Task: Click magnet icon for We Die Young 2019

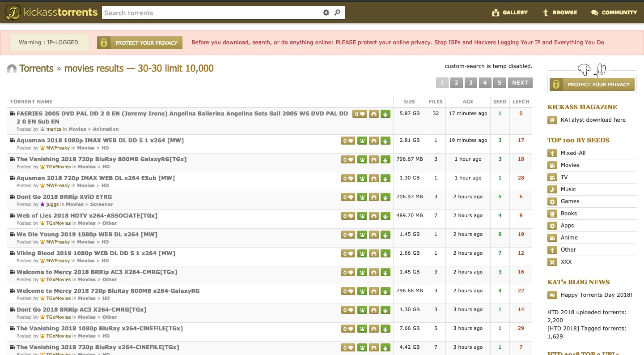Action: point(373,235)
